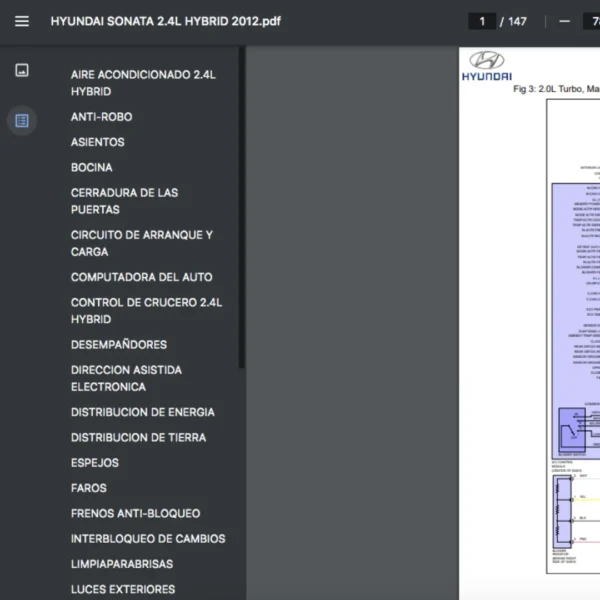Image resolution: width=600 pixels, height=600 pixels.
Task: Jump to ASIENTOS bookmark
Action: (x=97, y=142)
